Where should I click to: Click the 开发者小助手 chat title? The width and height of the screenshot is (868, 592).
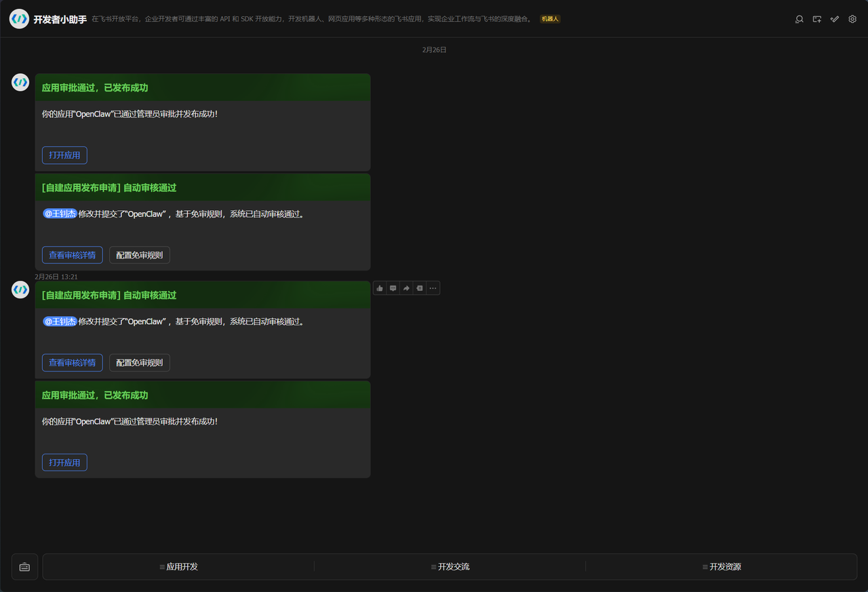tap(60, 20)
